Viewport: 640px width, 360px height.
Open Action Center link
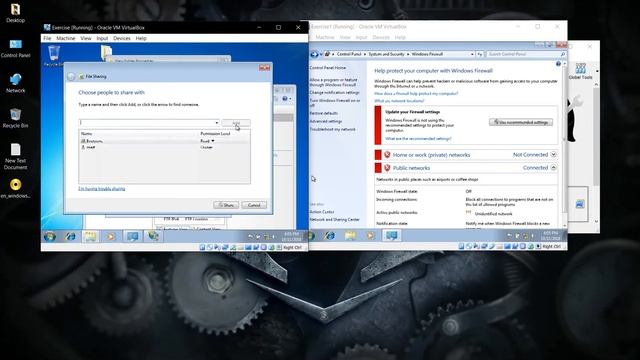(x=322, y=212)
